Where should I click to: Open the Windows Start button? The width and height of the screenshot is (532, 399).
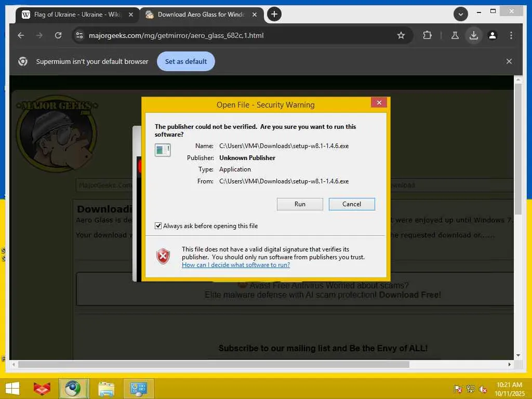(12, 389)
